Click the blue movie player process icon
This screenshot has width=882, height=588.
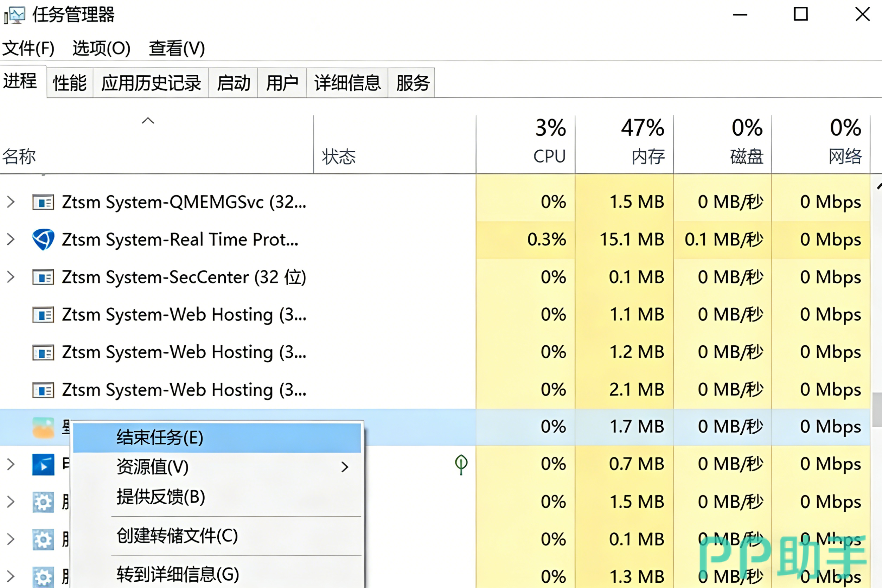coord(43,465)
